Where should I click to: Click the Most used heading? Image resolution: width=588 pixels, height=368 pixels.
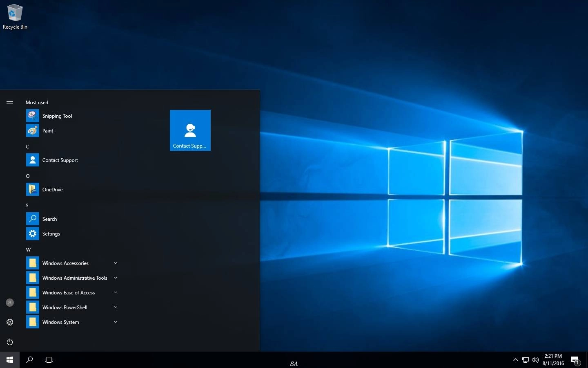[x=37, y=102]
